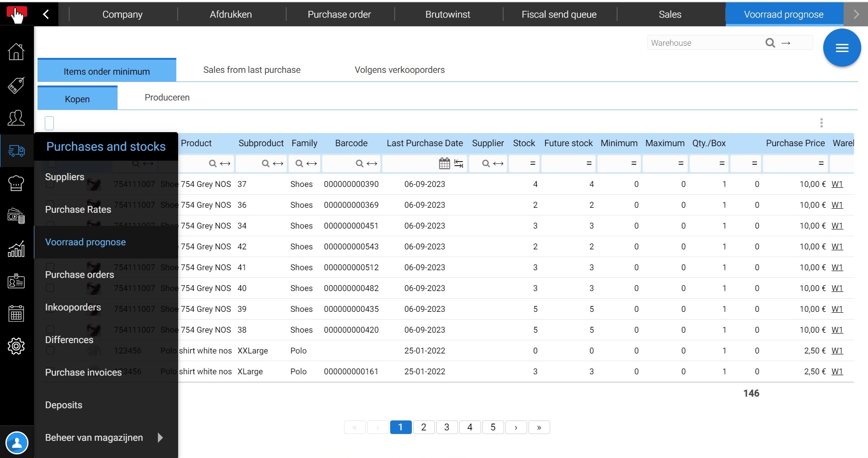This screenshot has width=868, height=458.
Task: Tick checkbox for the XXLarge polo row
Action: (50, 351)
